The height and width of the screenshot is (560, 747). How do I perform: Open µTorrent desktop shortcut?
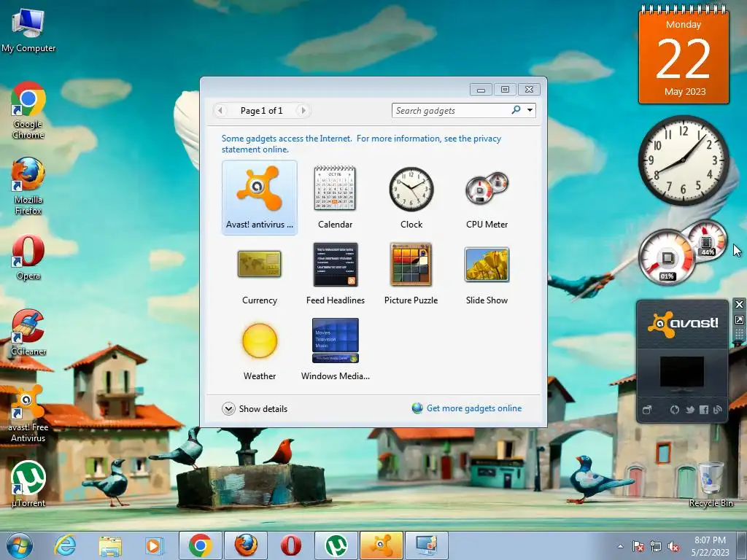click(x=28, y=484)
